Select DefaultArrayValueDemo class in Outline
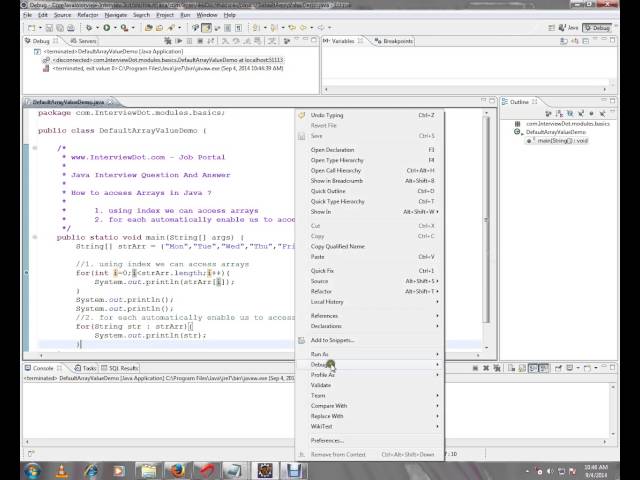Screen dimensions: 640x480 click(x=556, y=132)
